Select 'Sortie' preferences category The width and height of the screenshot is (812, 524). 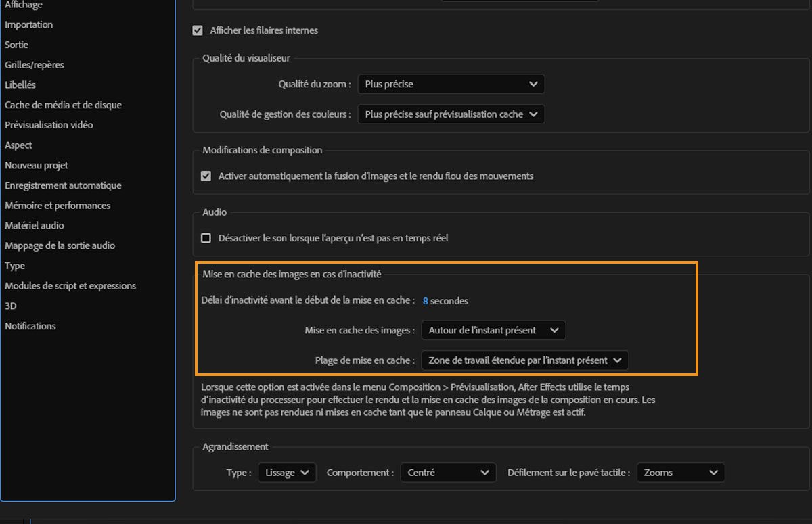click(x=16, y=45)
